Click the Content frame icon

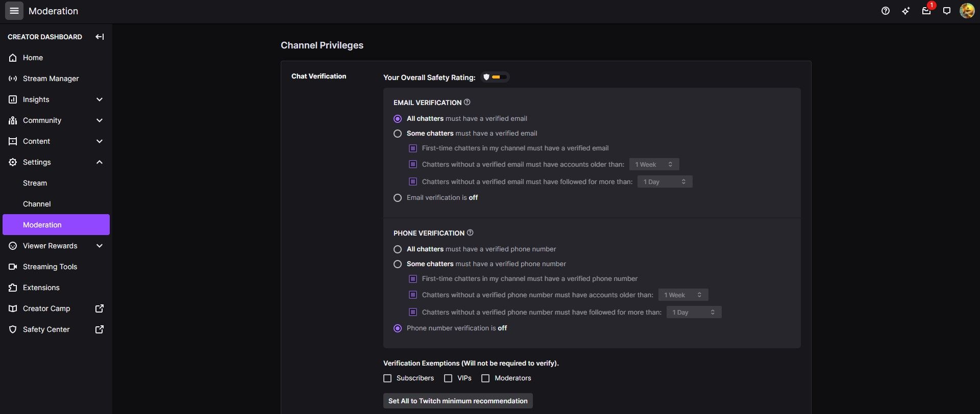point(13,141)
